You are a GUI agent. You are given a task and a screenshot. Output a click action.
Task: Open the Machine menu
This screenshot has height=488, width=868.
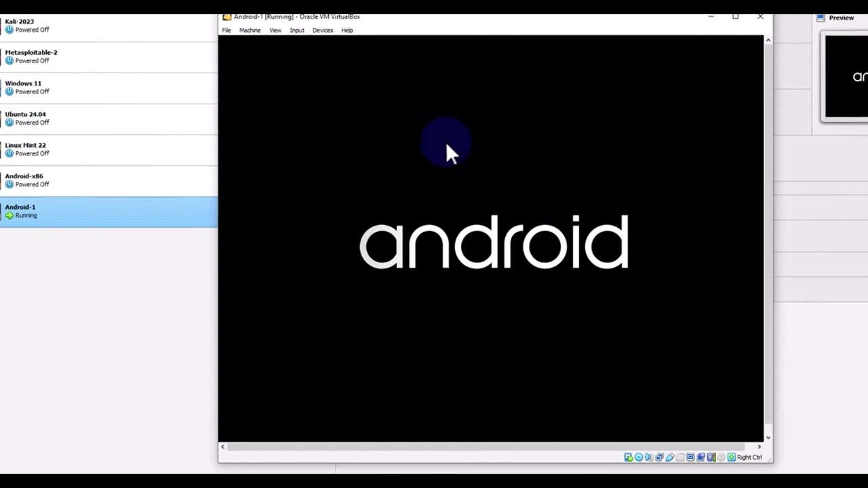(250, 30)
